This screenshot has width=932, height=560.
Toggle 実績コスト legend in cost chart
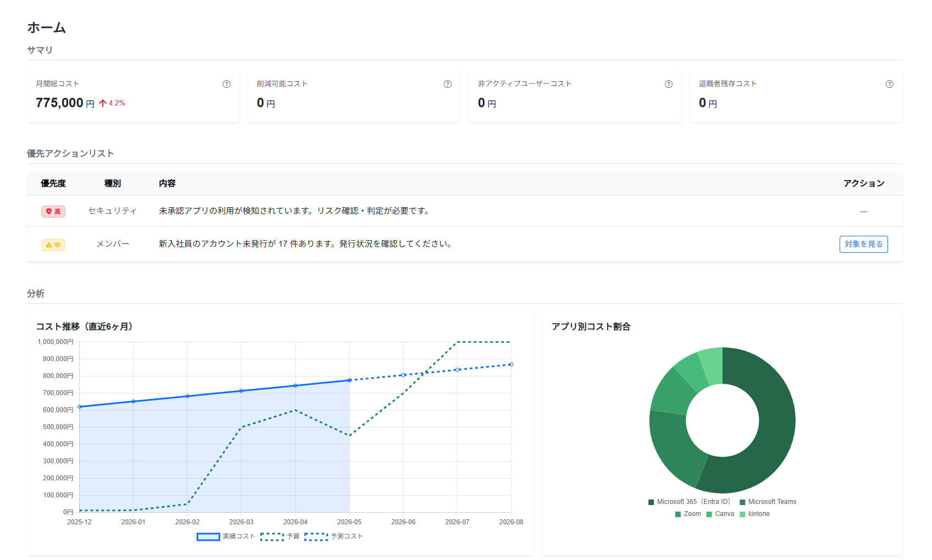(225, 536)
